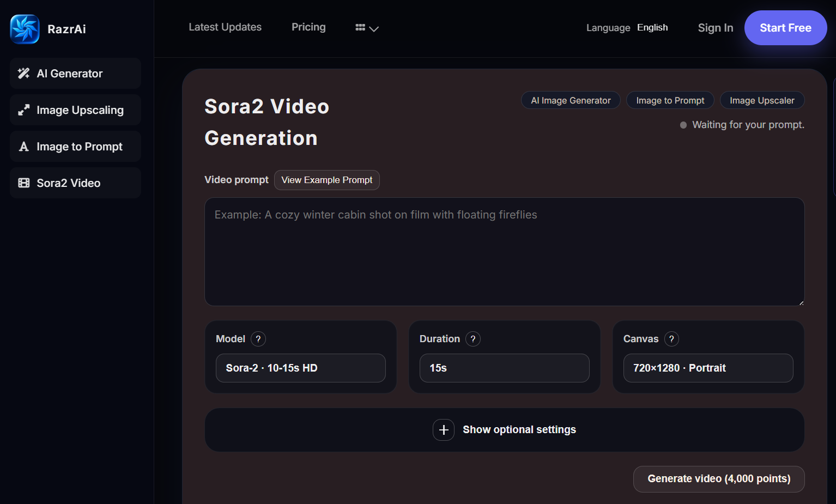Click the plus icon for optional settings
The height and width of the screenshot is (504, 836).
click(444, 430)
